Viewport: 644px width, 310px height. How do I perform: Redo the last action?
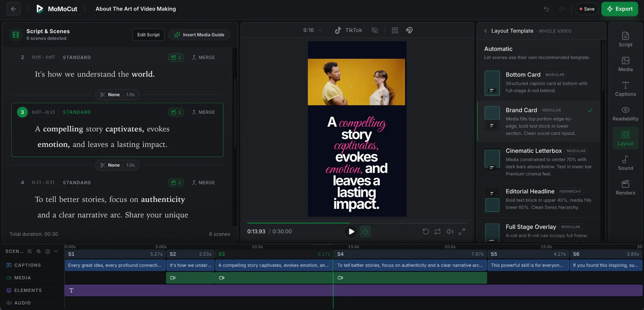point(561,9)
